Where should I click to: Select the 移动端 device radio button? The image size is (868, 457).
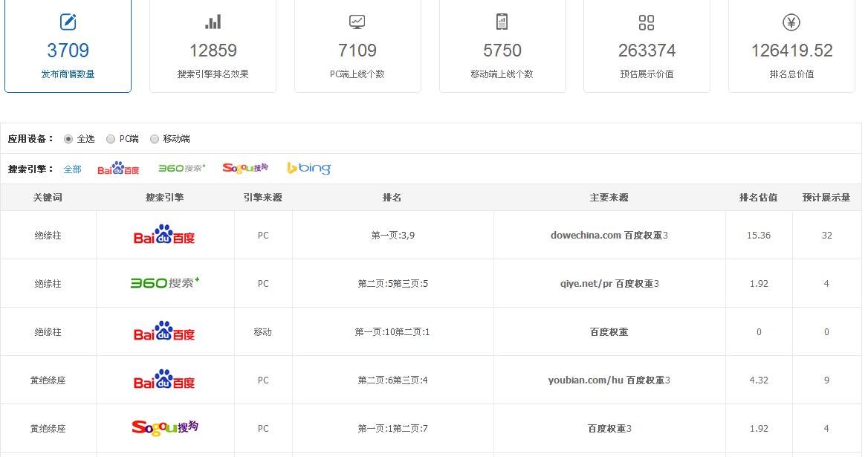pyautogui.click(x=155, y=139)
